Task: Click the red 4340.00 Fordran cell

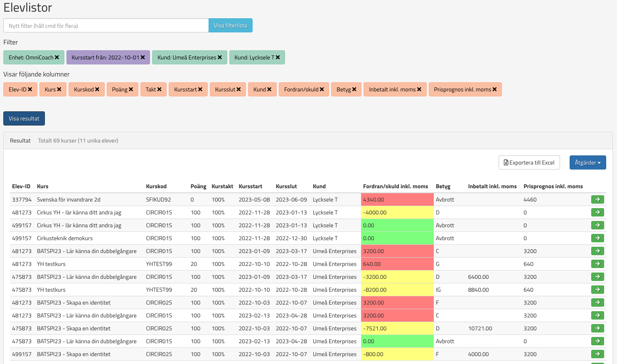Action: 397,199
